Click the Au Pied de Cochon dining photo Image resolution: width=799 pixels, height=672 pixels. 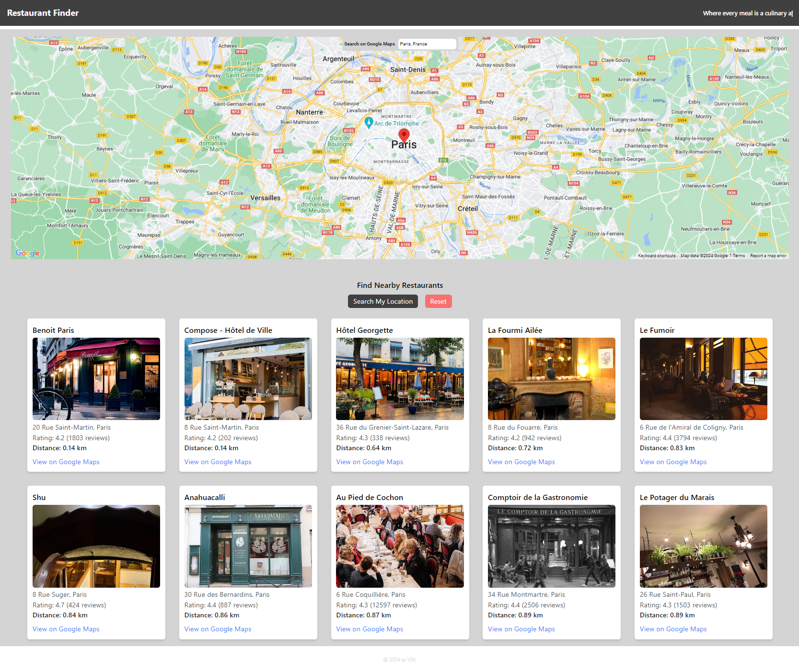point(400,546)
